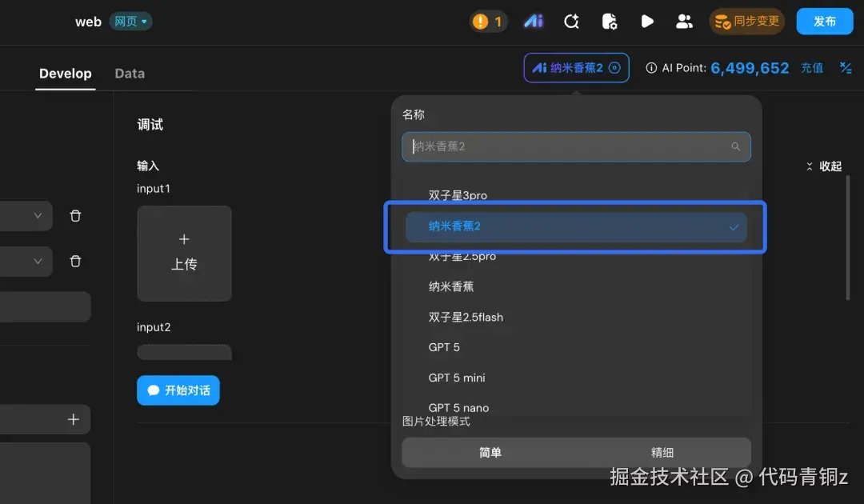Choose 精细 image processing mode
Viewport: 864px width, 504px height.
pyautogui.click(x=662, y=453)
